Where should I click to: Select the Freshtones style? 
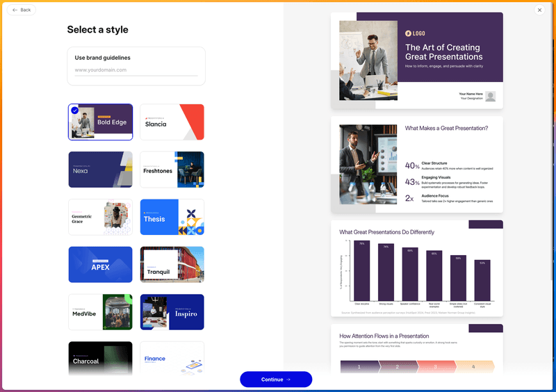[172, 170]
